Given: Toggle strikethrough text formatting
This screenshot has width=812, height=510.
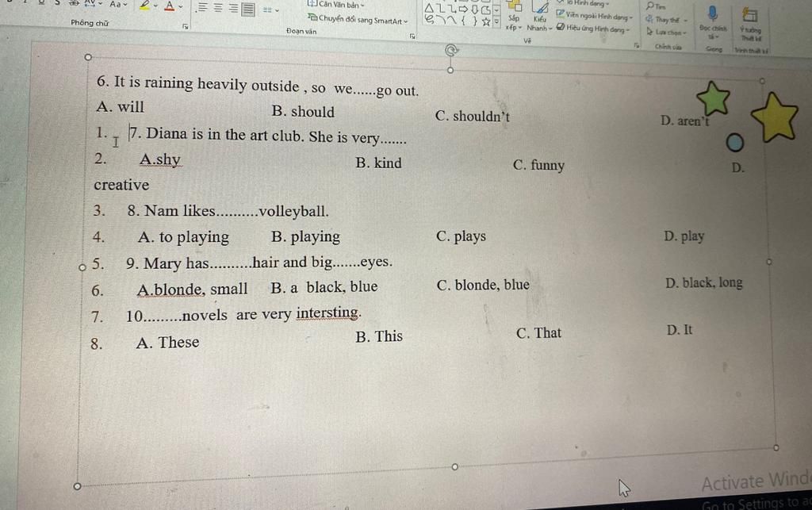Looking at the screenshot, I should [74, 2].
